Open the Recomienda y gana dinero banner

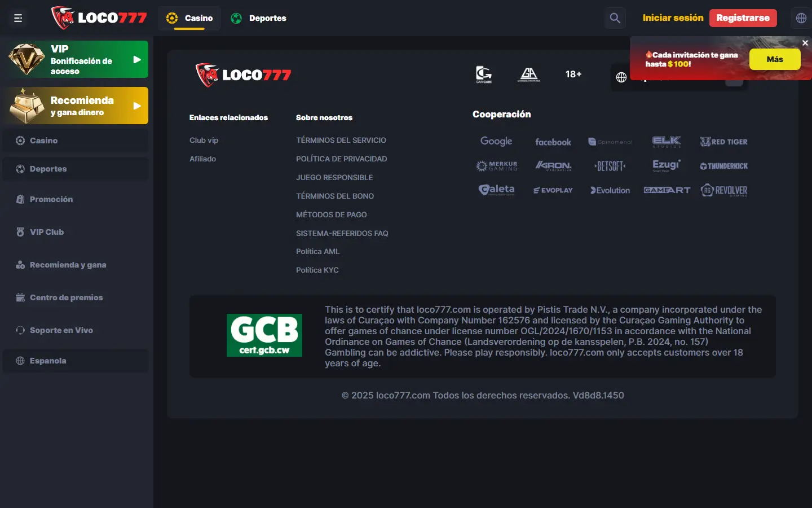pos(76,106)
